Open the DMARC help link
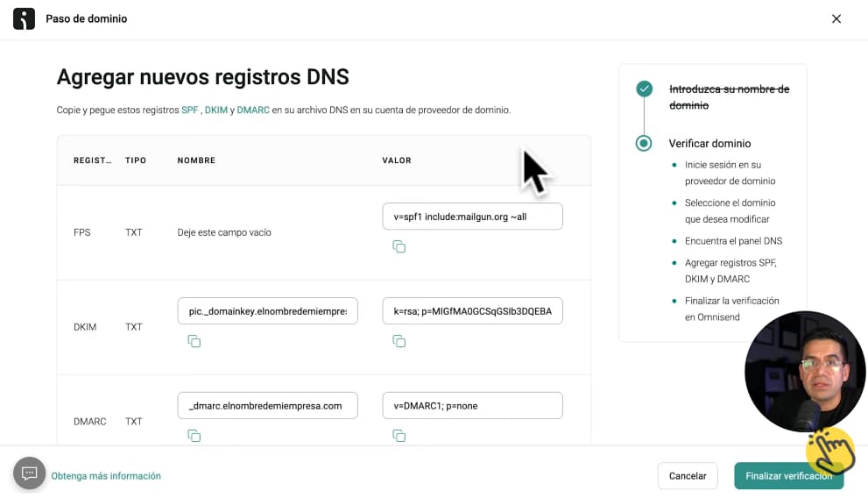The image size is (868, 498). [x=252, y=110]
